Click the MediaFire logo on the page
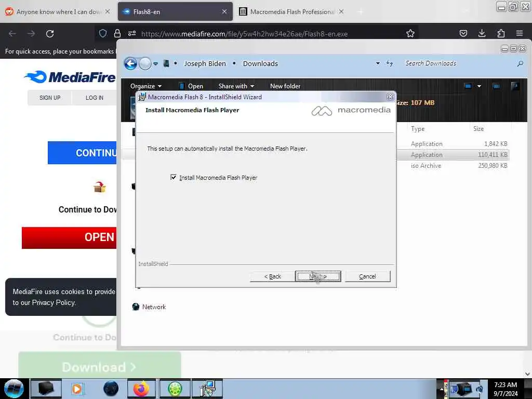This screenshot has width=532, height=399. coord(70,77)
